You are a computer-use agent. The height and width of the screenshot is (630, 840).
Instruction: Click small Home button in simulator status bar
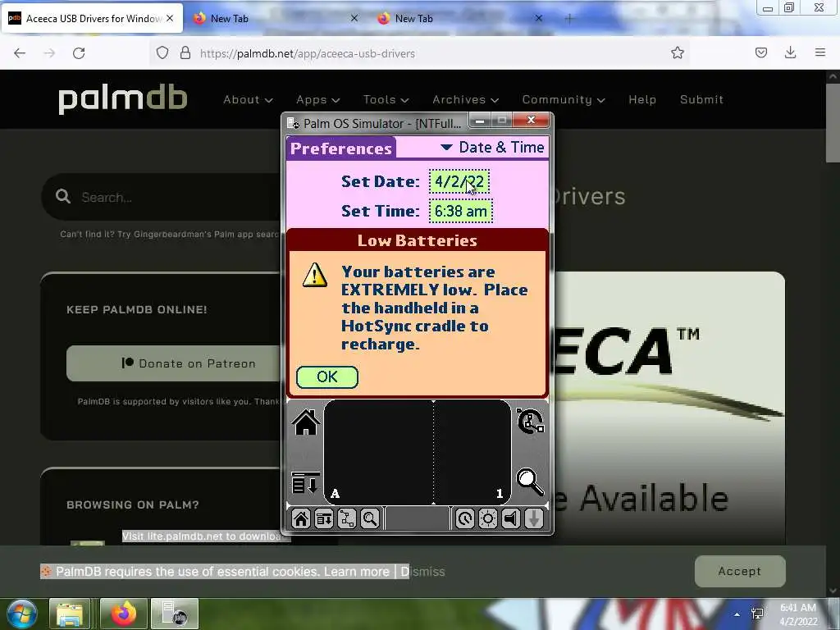coord(301,518)
